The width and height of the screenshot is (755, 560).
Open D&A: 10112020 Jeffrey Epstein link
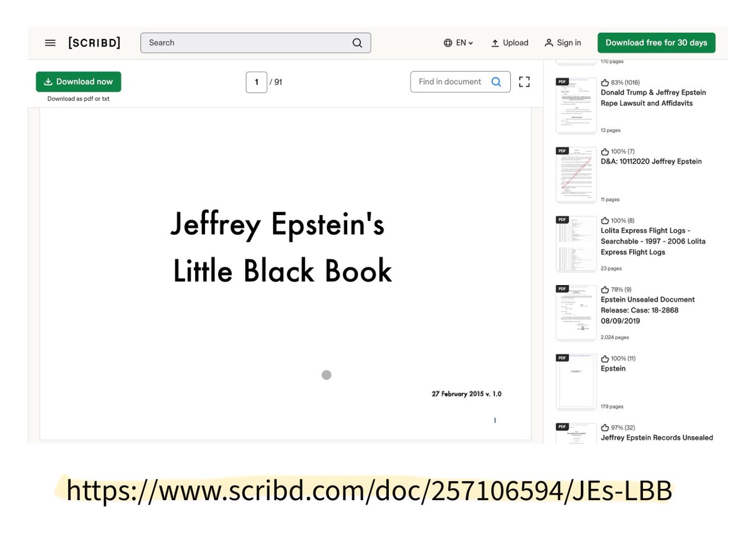click(x=651, y=162)
